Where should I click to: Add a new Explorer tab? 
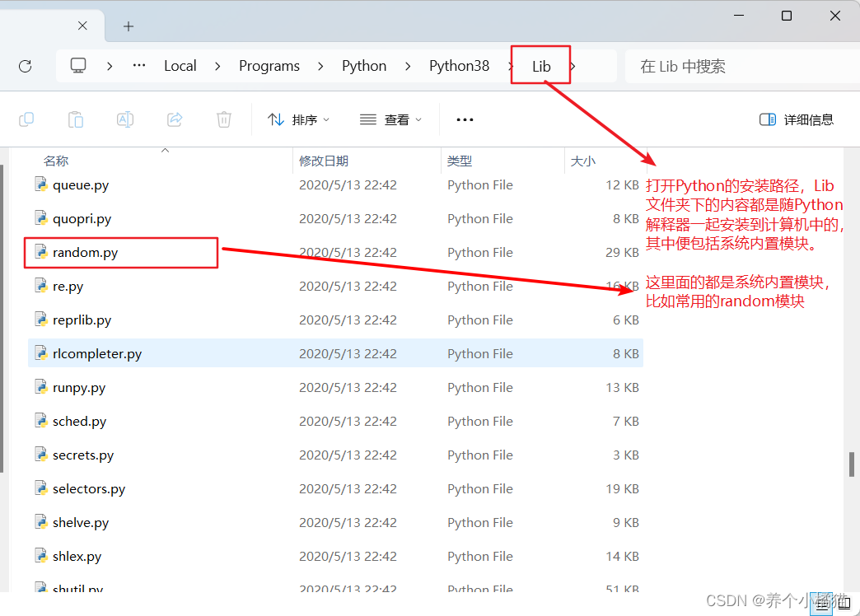129,26
